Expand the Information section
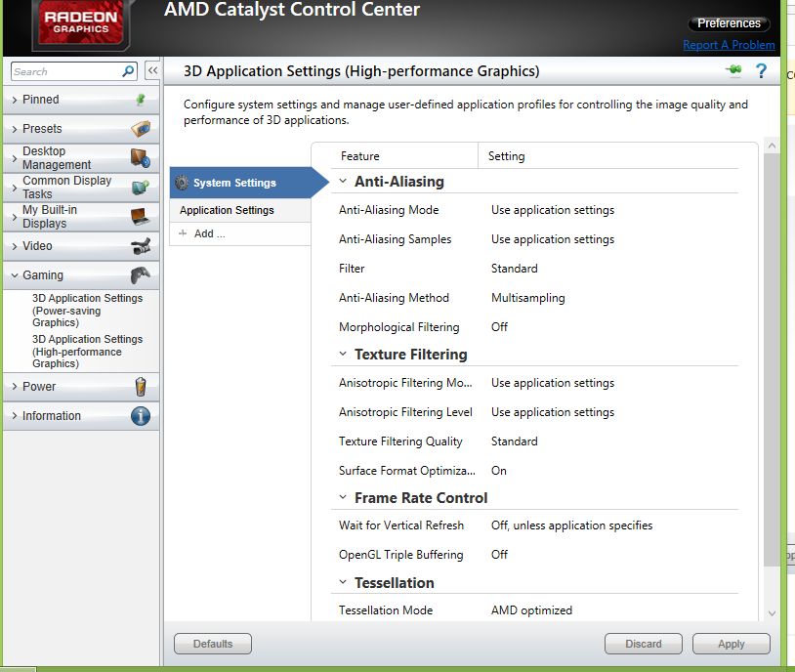 (15, 416)
